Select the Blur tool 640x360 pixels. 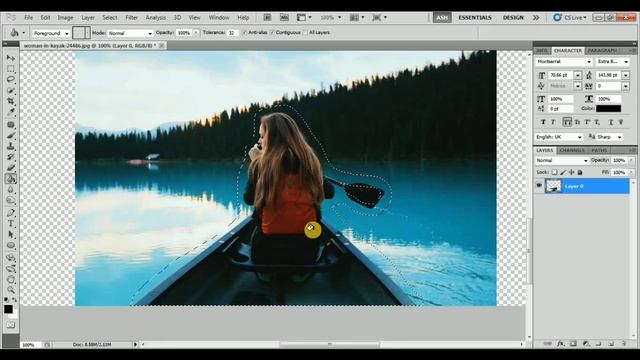coord(11,189)
